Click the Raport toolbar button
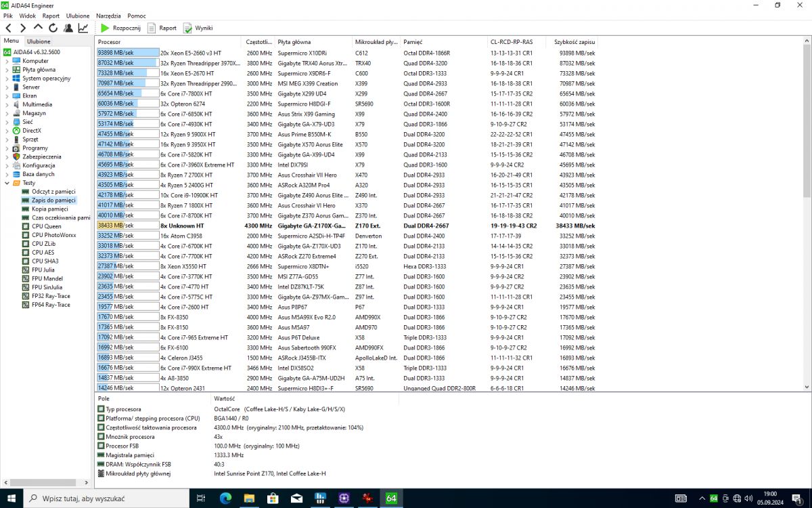This screenshot has width=812, height=508. [162, 28]
